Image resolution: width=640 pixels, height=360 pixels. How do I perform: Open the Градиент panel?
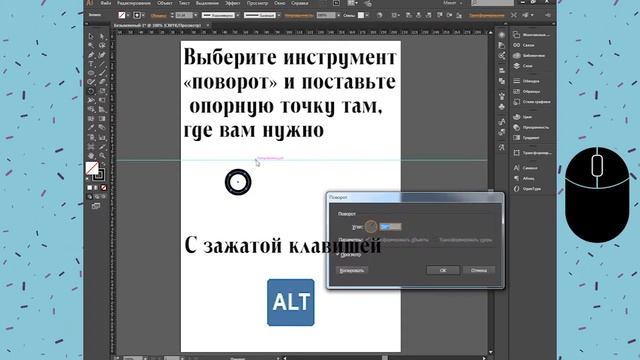click(527, 138)
